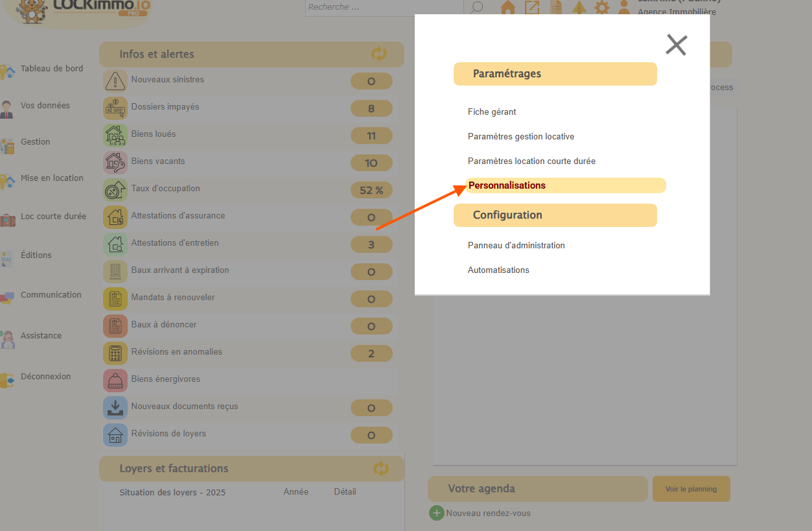Click the Attestations d'entretien icon
This screenshot has height=531, width=812.
[x=115, y=244]
